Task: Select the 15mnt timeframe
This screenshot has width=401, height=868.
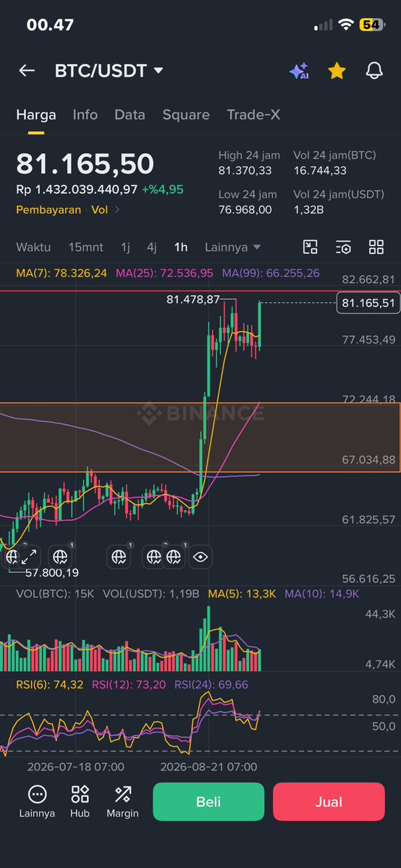Action: [x=86, y=247]
